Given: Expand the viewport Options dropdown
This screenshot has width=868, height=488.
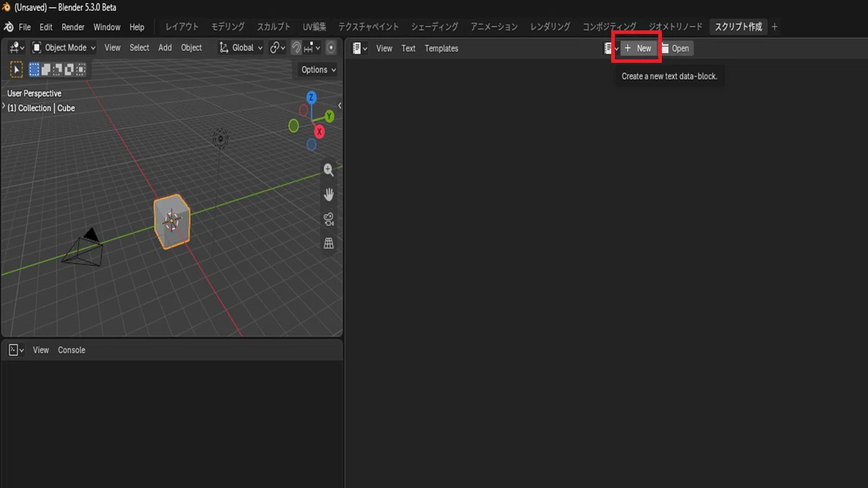Looking at the screenshot, I should click(x=318, y=69).
